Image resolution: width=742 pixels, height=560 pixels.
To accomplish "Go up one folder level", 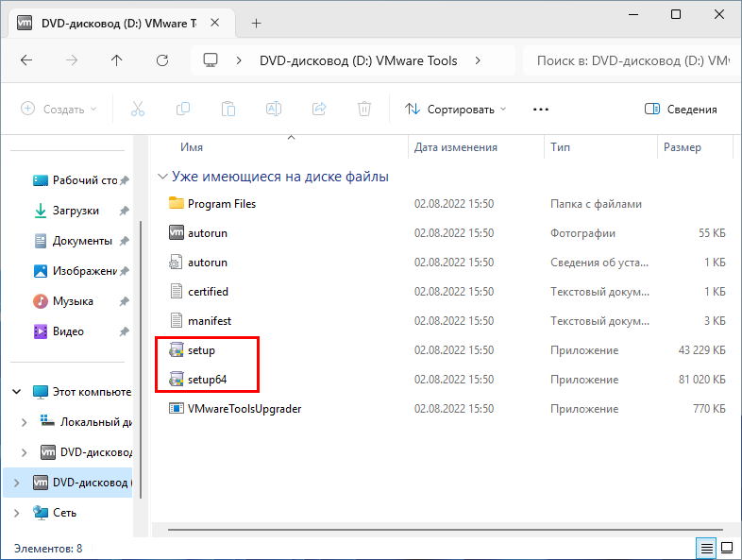I will (116, 60).
